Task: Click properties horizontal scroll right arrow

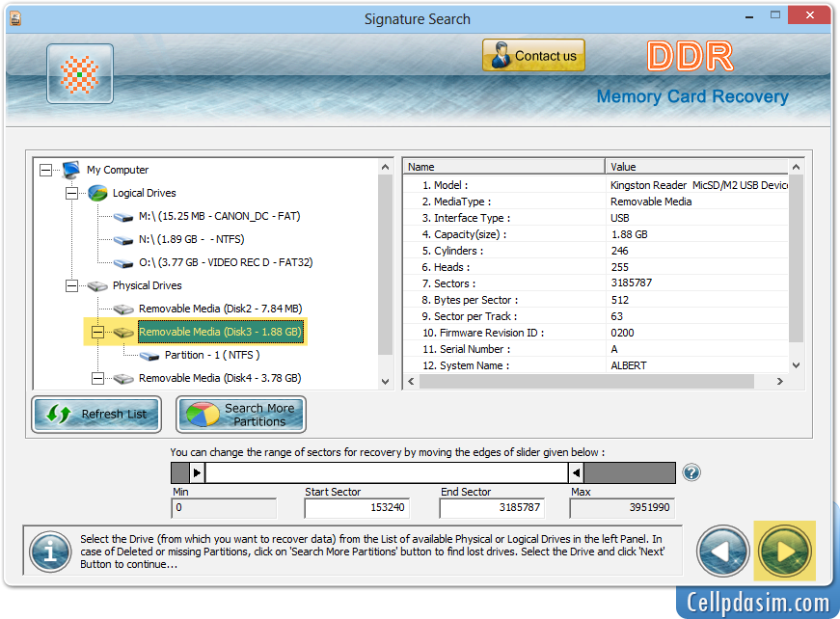Action: tap(780, 381)
